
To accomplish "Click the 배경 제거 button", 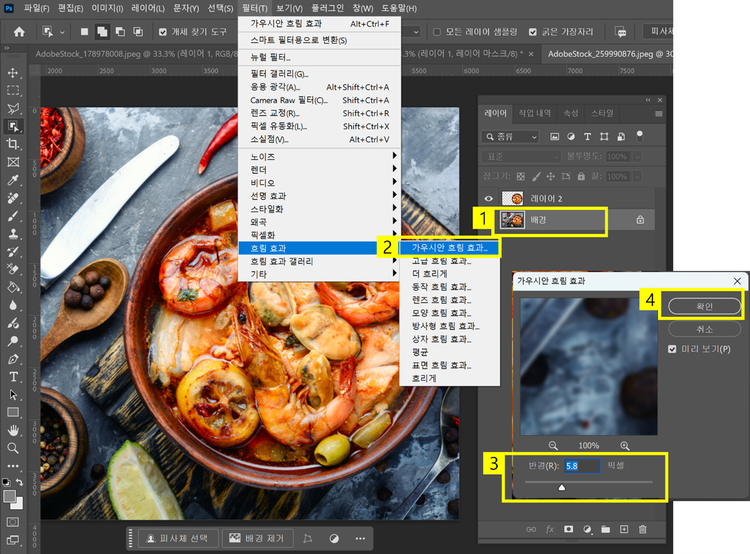I will 257,539.
